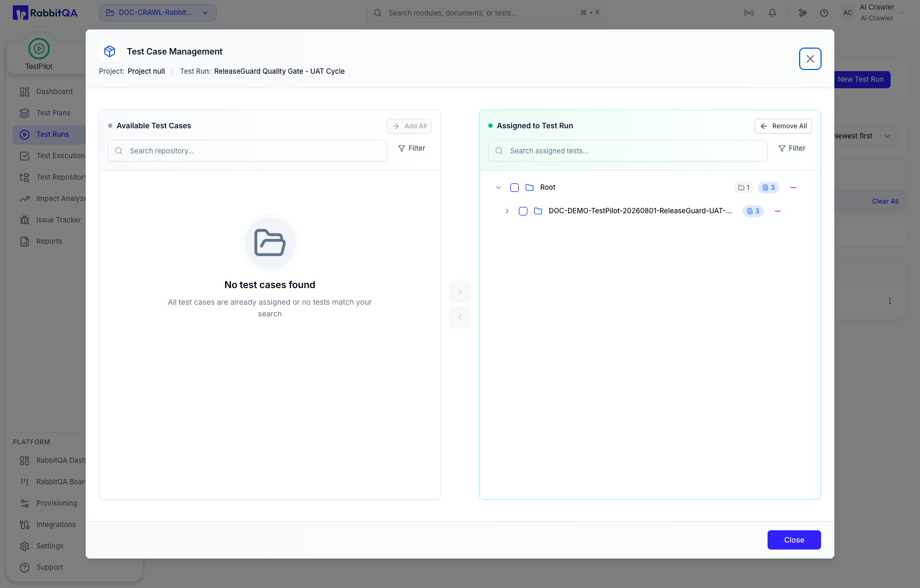This screenshot has width=920, height=588.
Task: Click the live broadcast signal icon
Action: tap(749, 13)
